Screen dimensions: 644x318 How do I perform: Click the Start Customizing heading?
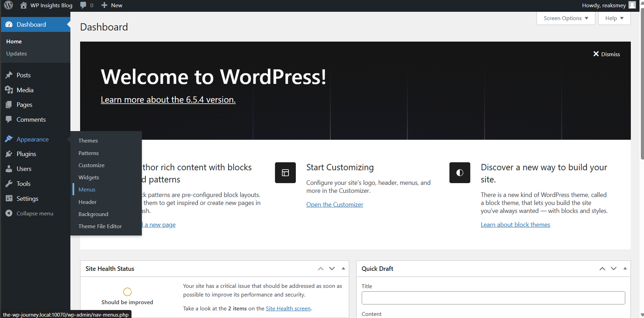click(x=340, y=167)
